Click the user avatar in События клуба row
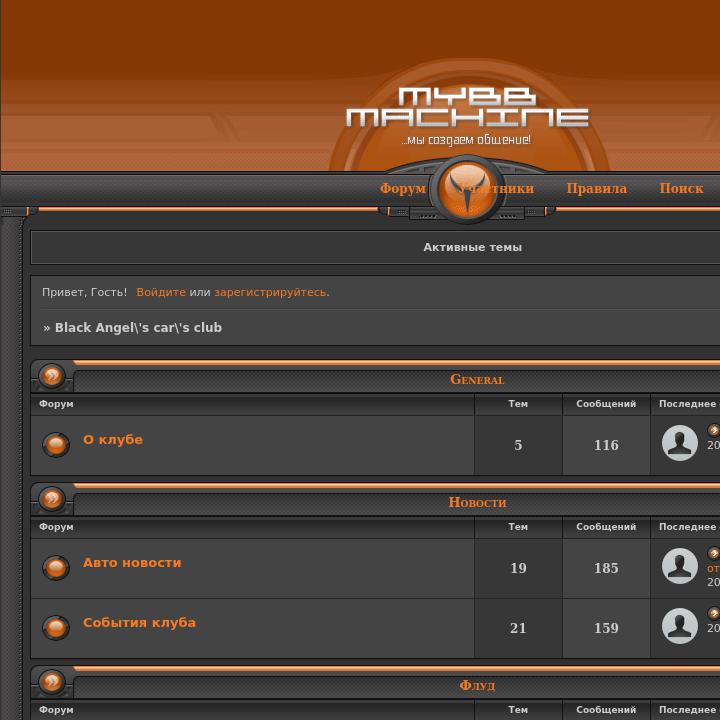This screenshot has width=720, height=720. 680,626
